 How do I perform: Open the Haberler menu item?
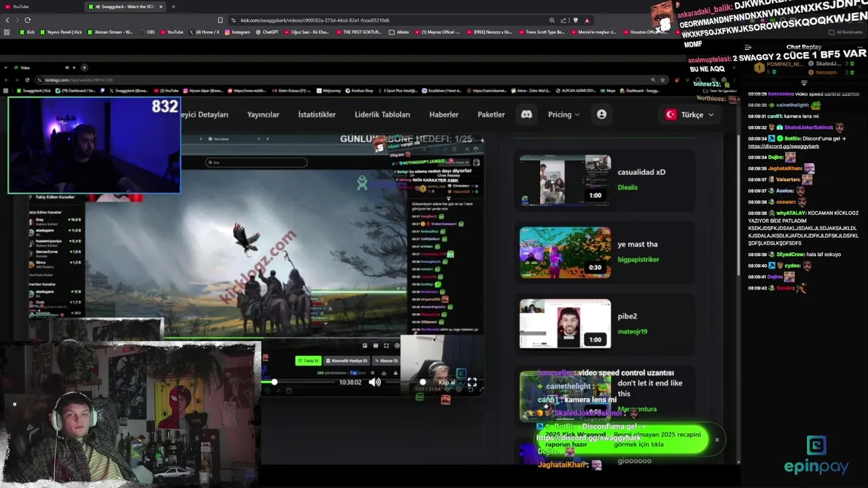click(x=443, y=115)
